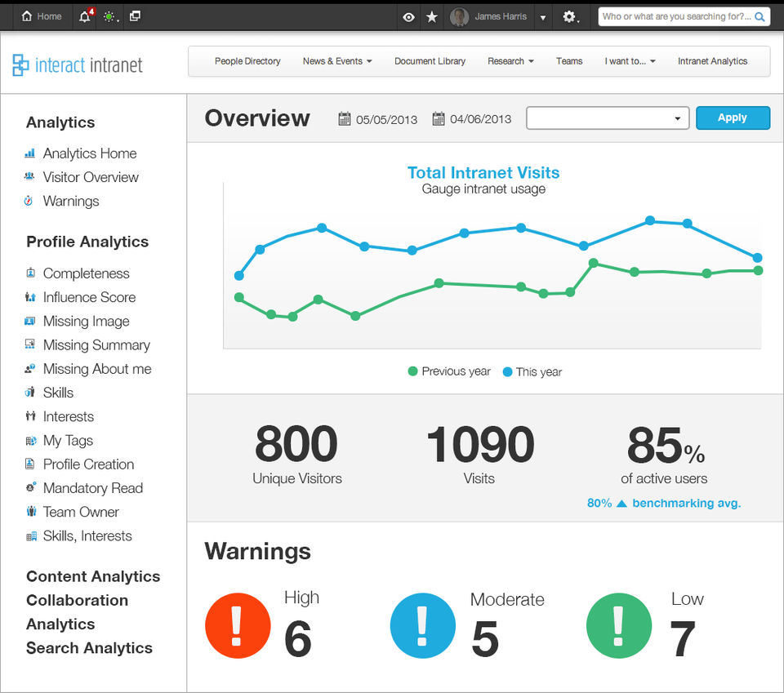The image size is (784, 693).
Task: Click the My Tags icon
Action: point(31,441)
